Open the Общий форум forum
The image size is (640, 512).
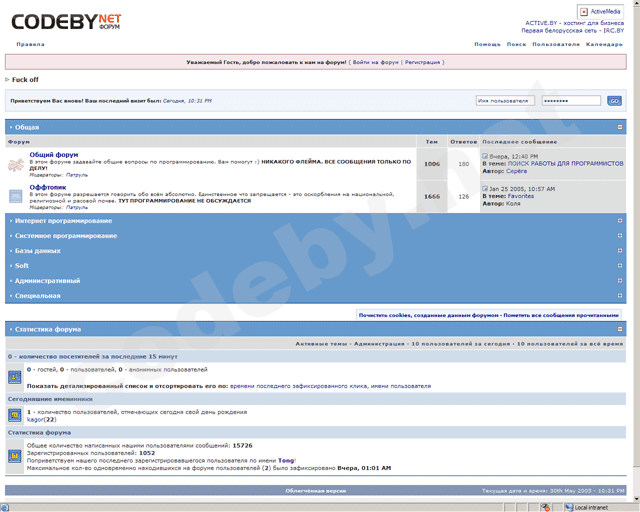pos(54,155)
